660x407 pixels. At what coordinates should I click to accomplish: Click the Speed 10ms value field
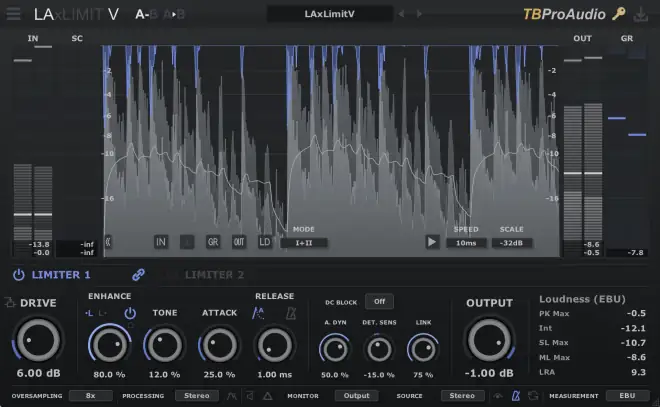point(466,243)
